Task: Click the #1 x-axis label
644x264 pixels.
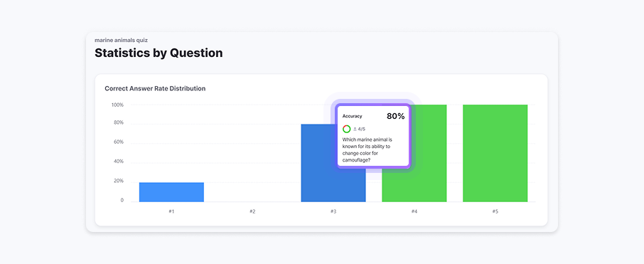Action: point(171,211)
